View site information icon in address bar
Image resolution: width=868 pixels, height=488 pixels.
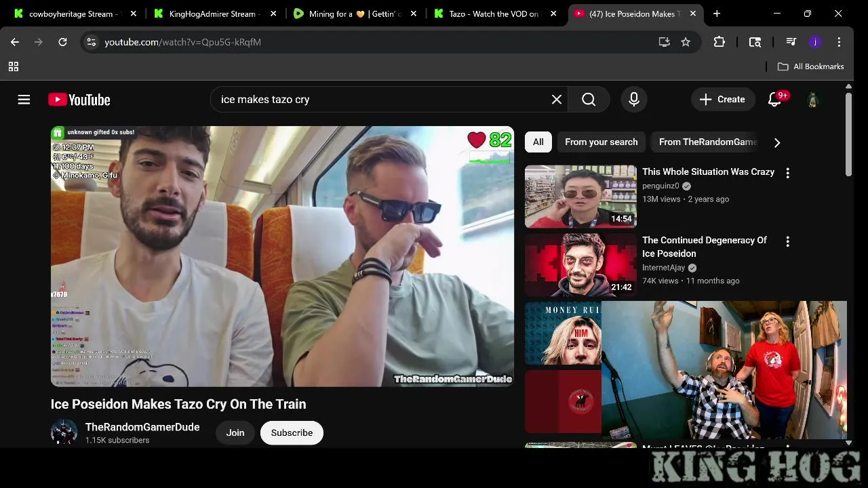92,42
